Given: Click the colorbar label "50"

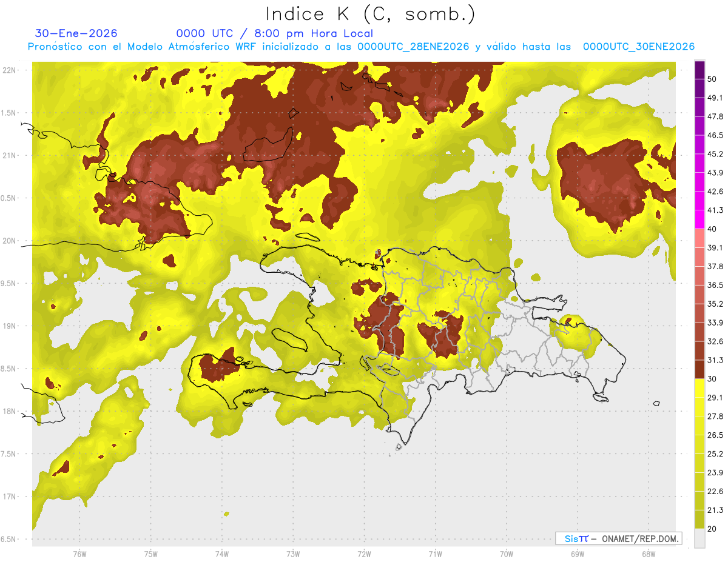Looking at the screenshot, I should click(713, 79).
